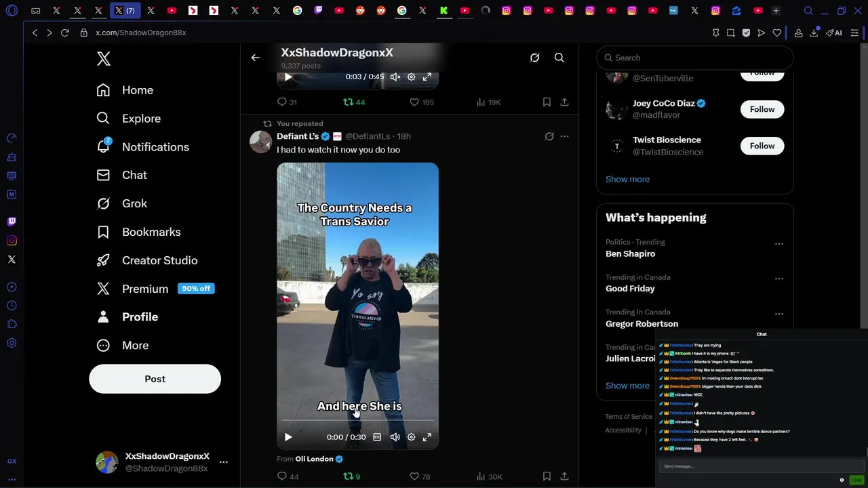Click the X logo above Home
The image size is (868, 488).
point(104,59)
